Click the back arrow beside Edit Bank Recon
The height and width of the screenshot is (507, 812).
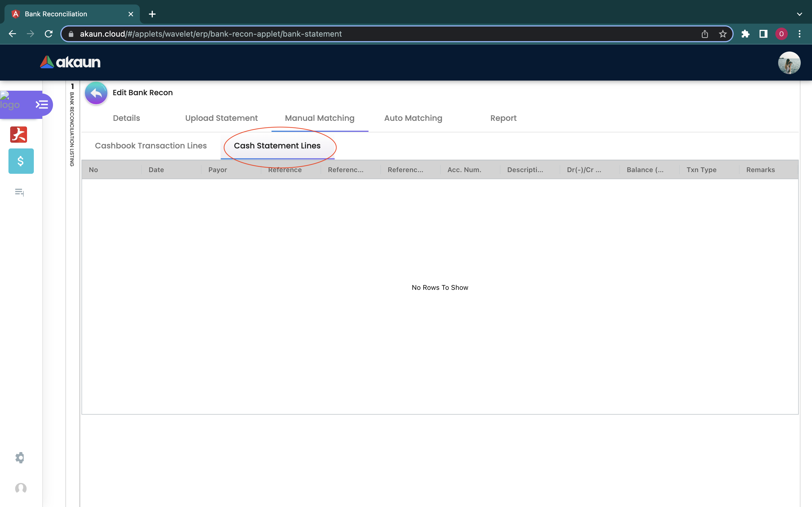point(96,93)
